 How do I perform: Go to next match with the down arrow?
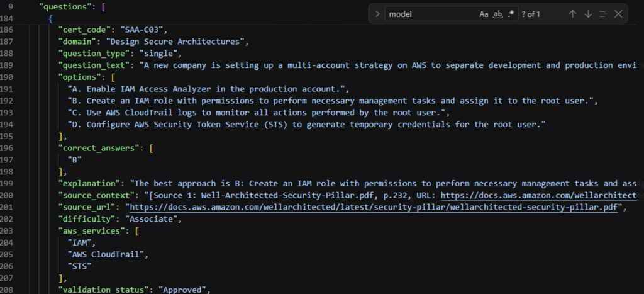[588, 14]
